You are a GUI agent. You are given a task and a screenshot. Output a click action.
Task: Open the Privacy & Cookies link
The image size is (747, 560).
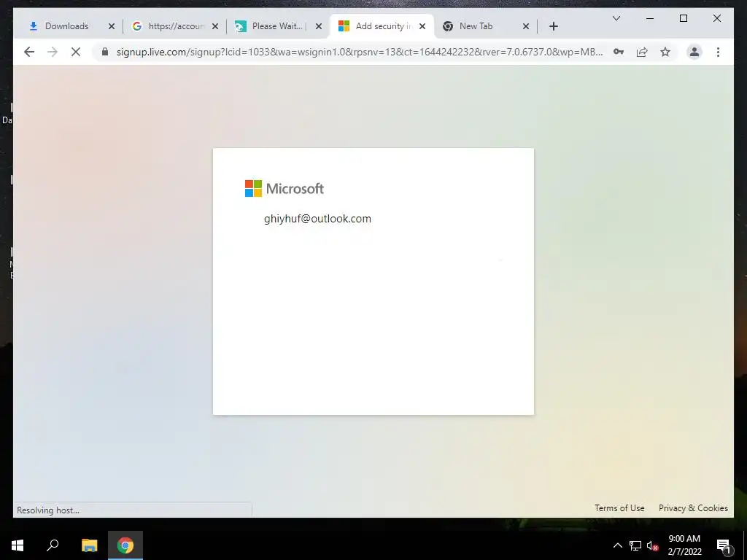pyautogui.click(x=693, y=508)
